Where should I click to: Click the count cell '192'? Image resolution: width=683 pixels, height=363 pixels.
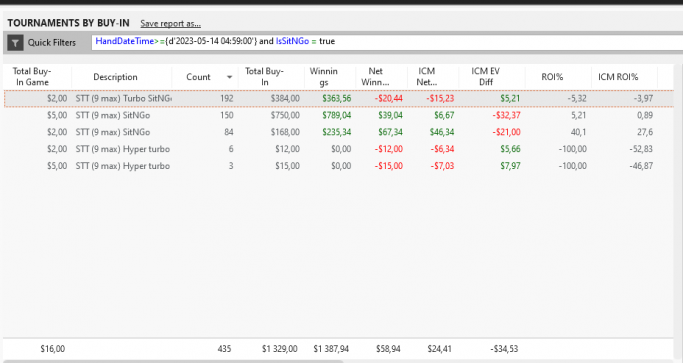point(227,98)
